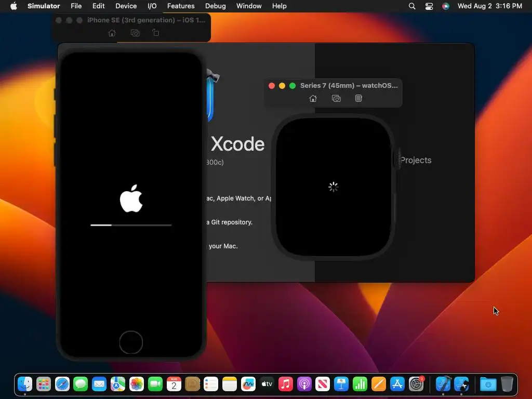
Task: Open the Window menu
Action: (249, 6)
